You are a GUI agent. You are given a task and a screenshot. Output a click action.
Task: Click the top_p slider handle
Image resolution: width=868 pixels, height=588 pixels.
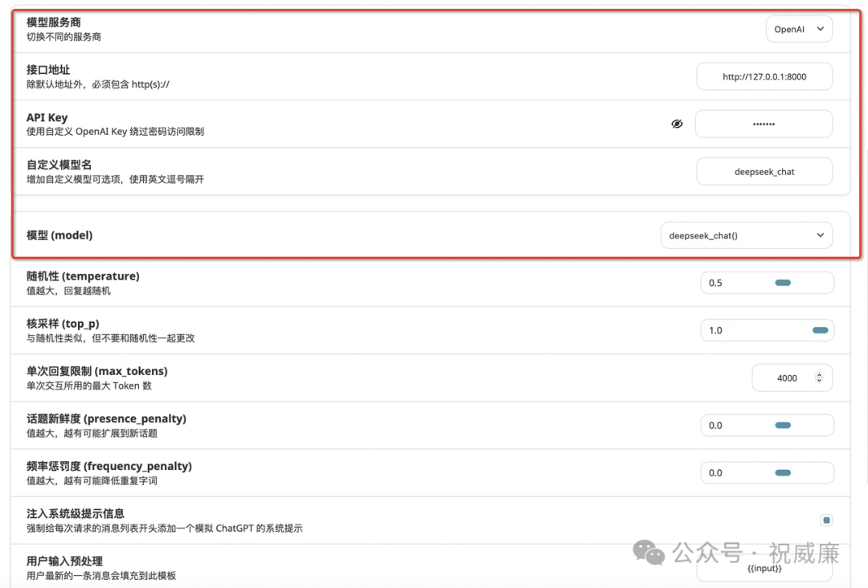(x=819, y=329)
